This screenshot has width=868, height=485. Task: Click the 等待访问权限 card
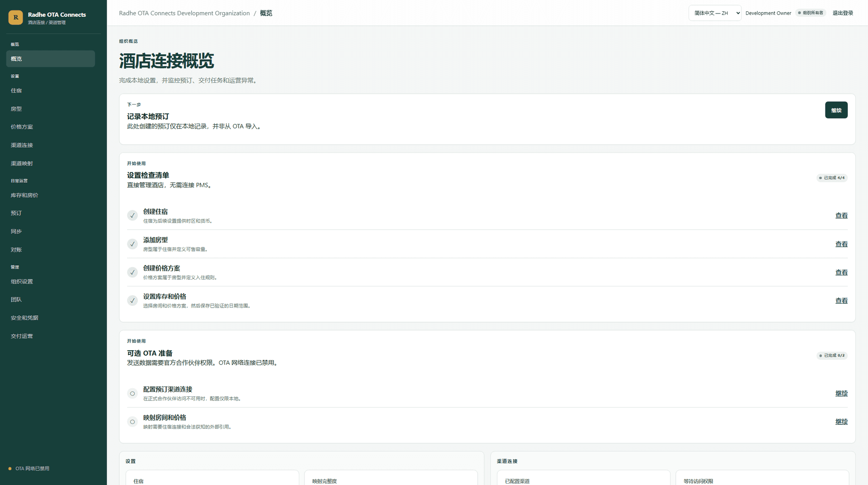click(x=762, y=478)
